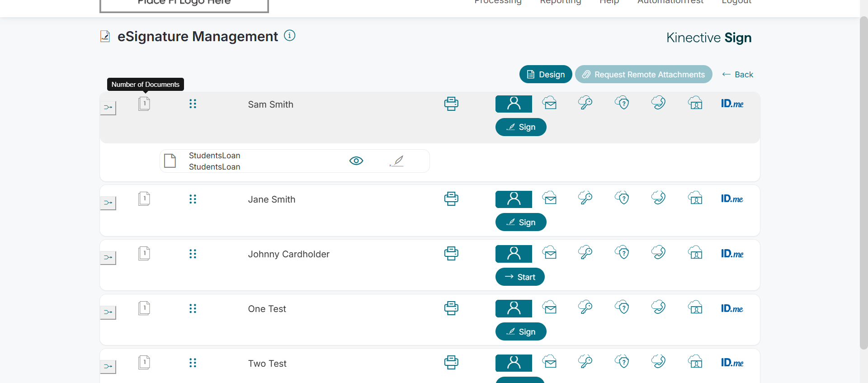Click the Design button
This screenshot has height=383, width=868.
[x=546, y=75]
